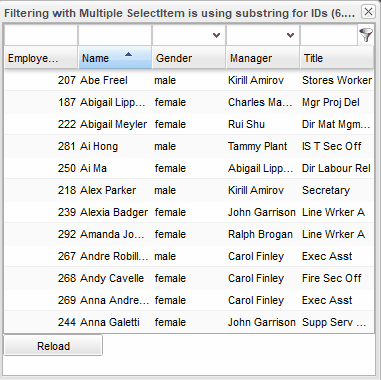Viewport: 381px width, 380px height.
Task: Click Charles Ma... manager cell
Action: point(263,102)
